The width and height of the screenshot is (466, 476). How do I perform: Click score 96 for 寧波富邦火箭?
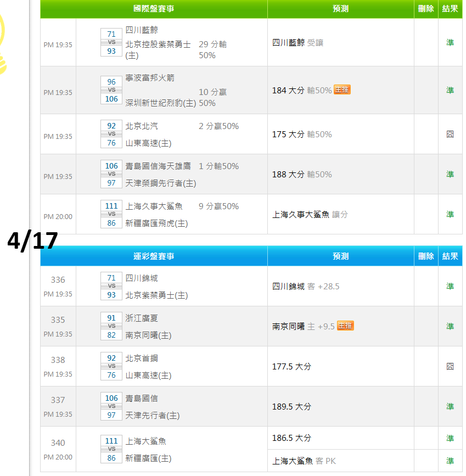click(x=111, y=82)
